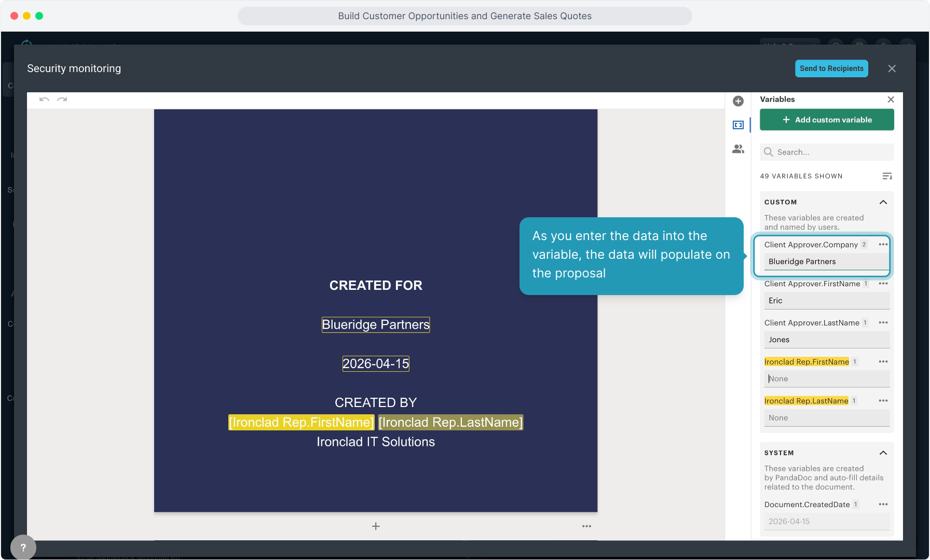
Task: Click the Client Approver.FirstName variable label
Action: coord(812,284)
